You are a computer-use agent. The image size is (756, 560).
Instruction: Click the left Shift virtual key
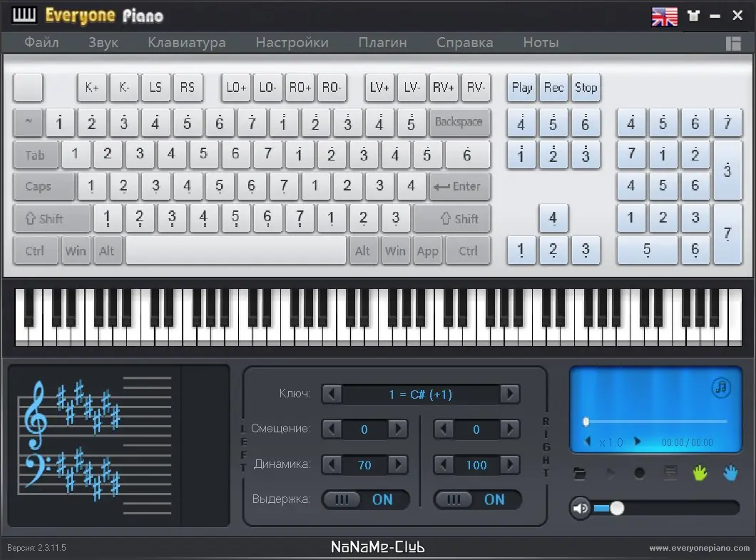click(51, 218)
